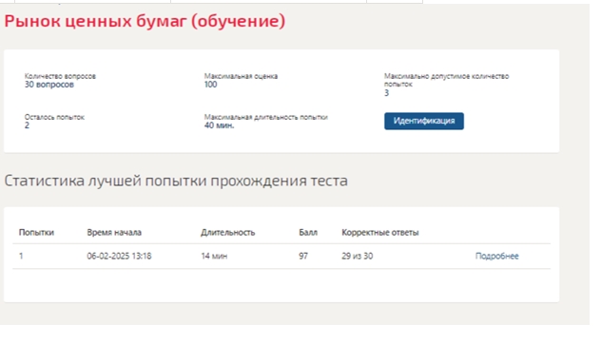Image resolution: width=601 pixels, height=364 pixels.
Task: Select the maximum grade value 100
Action: coord(211,85)
